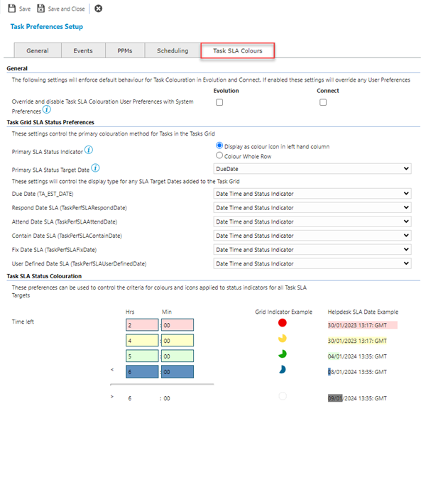Screen dimensions: 426x504
Task: Switch to the General tab
Action: coord(38,51)
